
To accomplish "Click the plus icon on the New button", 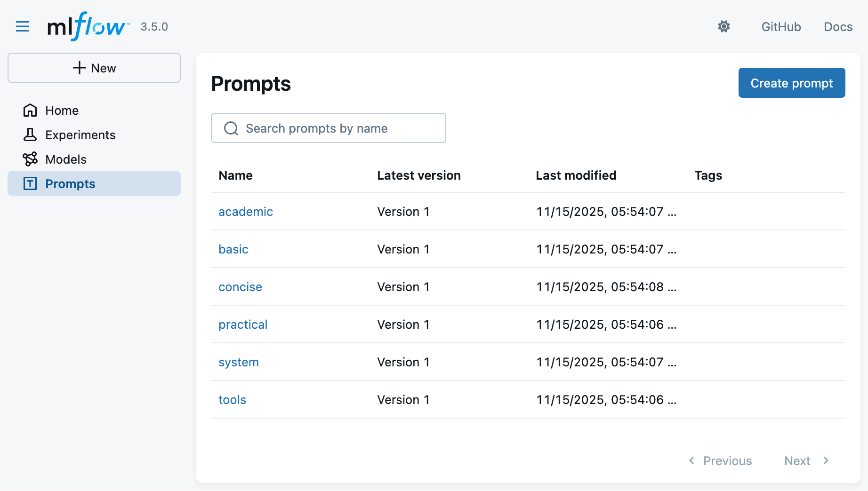I will [x=80, y=68].
